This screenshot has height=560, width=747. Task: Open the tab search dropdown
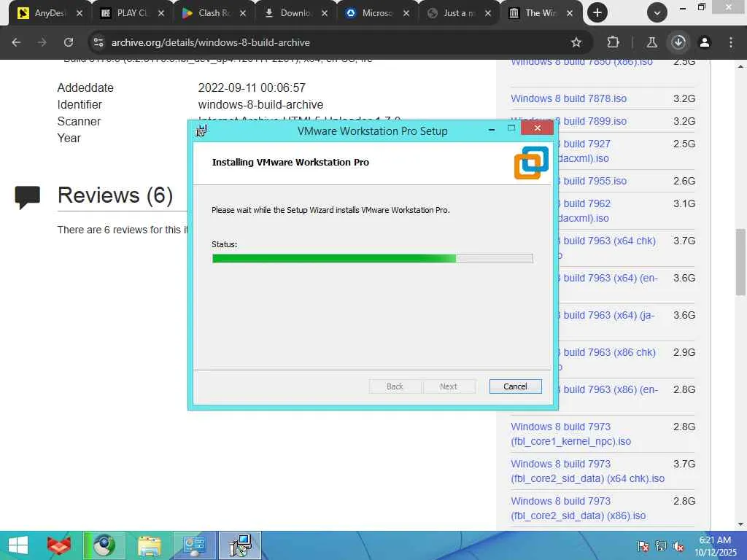[x=657, y=13]
